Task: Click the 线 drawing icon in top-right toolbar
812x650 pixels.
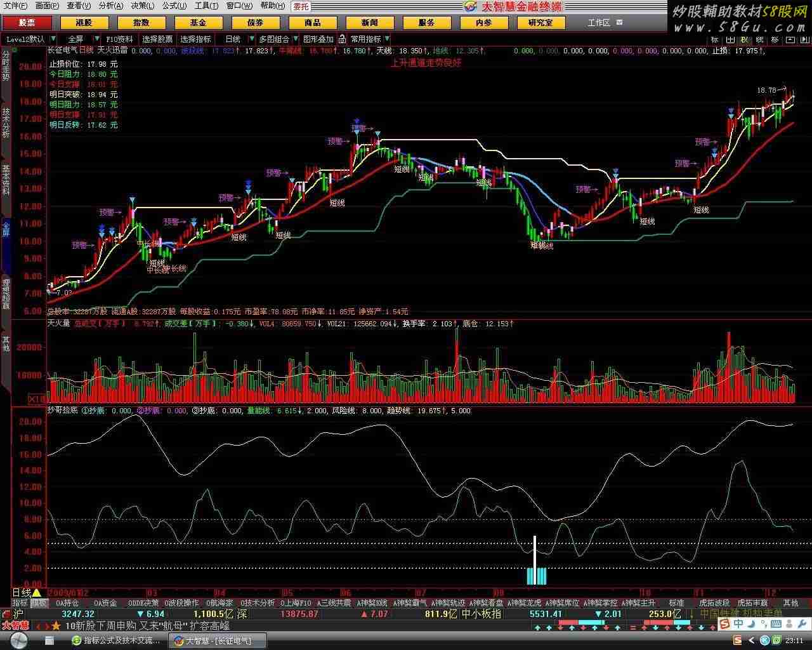Action: (760, 39)
